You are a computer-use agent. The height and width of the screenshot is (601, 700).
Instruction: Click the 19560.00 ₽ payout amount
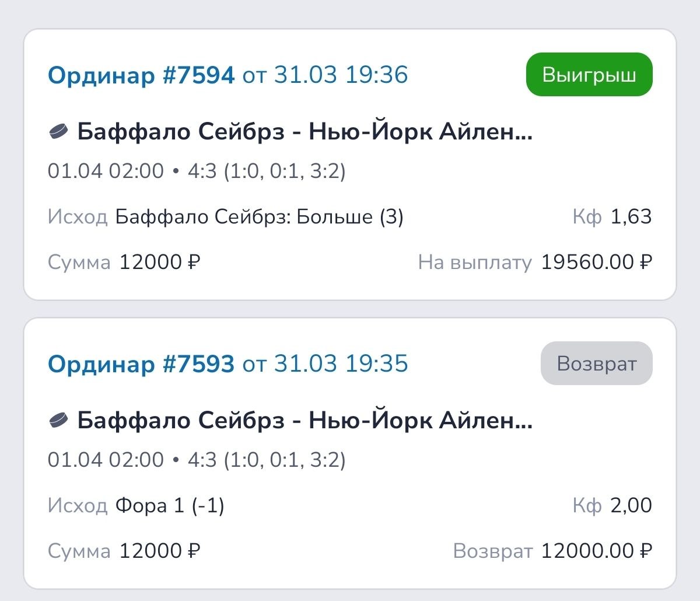click(x=596, y=263)
